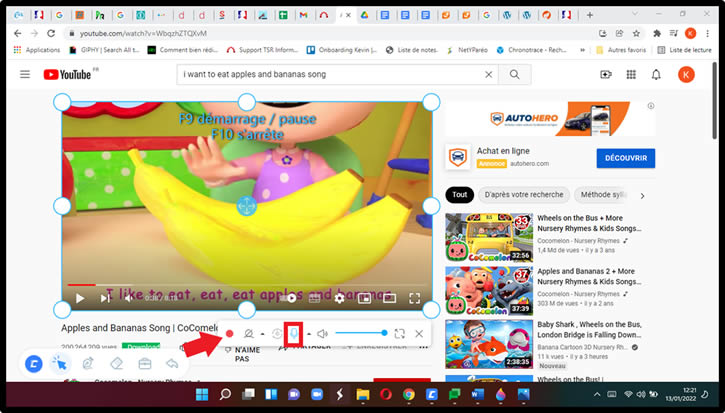Toggle the microphone in the recorder toolbar
The height and width of the screenshot is (413, 725).
294,333
